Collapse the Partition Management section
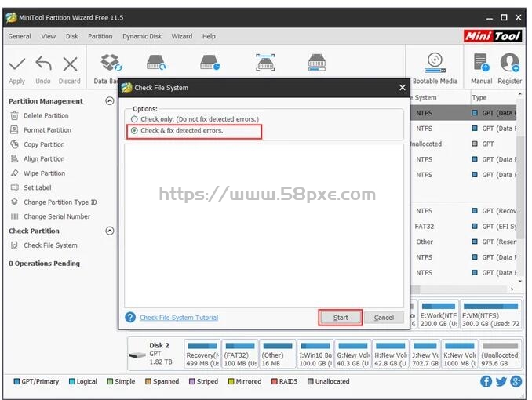The width and height of the screenshot is (532, 400). click(x=110, y=100)
